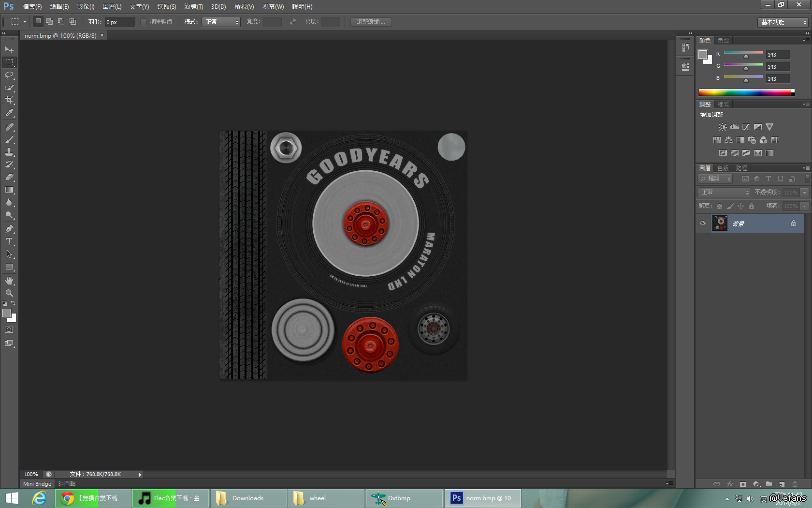Select the Zoom tool
This screenshot has height=508, width=812.
[x=9, y=293]
